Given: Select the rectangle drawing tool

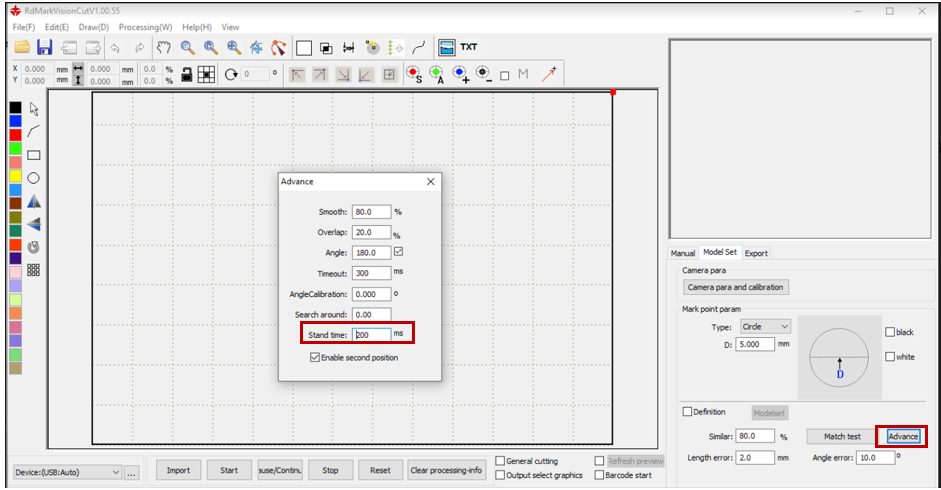Looking at the screenshot, I should pos(34,155).
